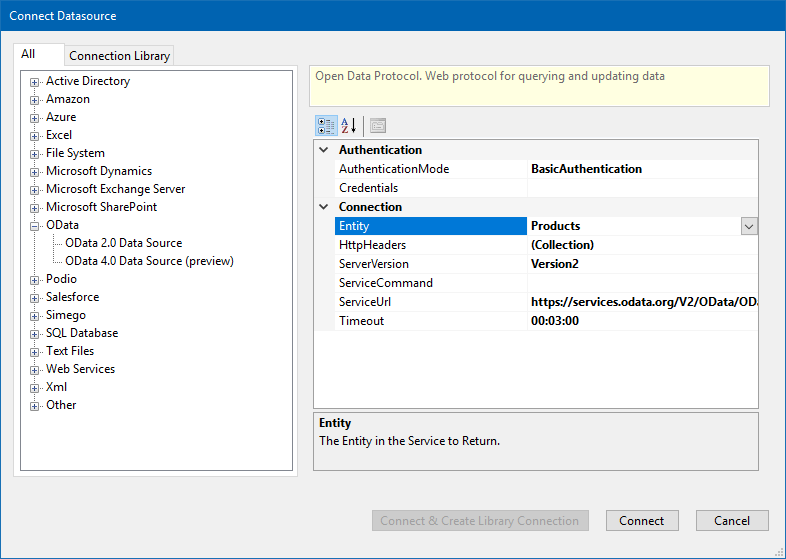
Task: Expand the Web Services node
Action: coord(34,370)
